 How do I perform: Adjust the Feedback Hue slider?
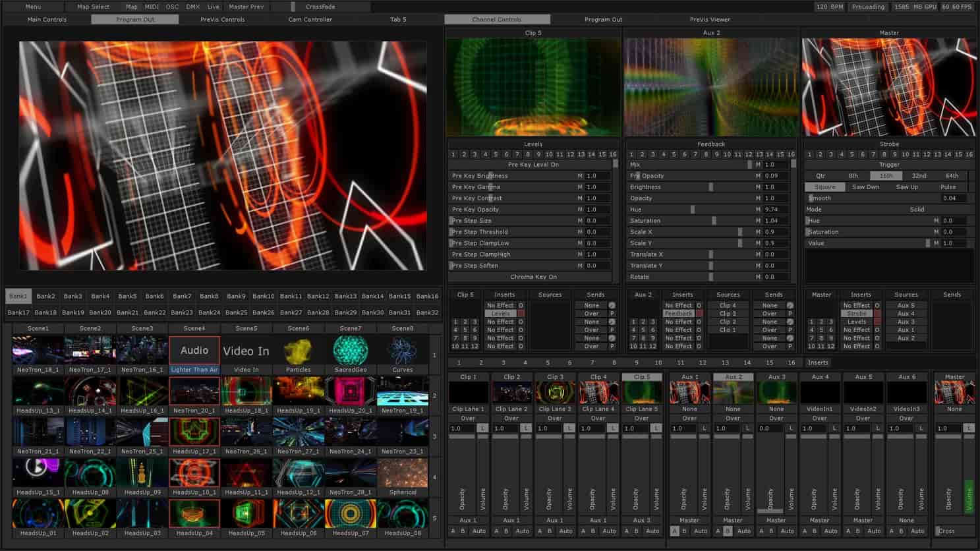pyautogui.click(x=692, y=210)
